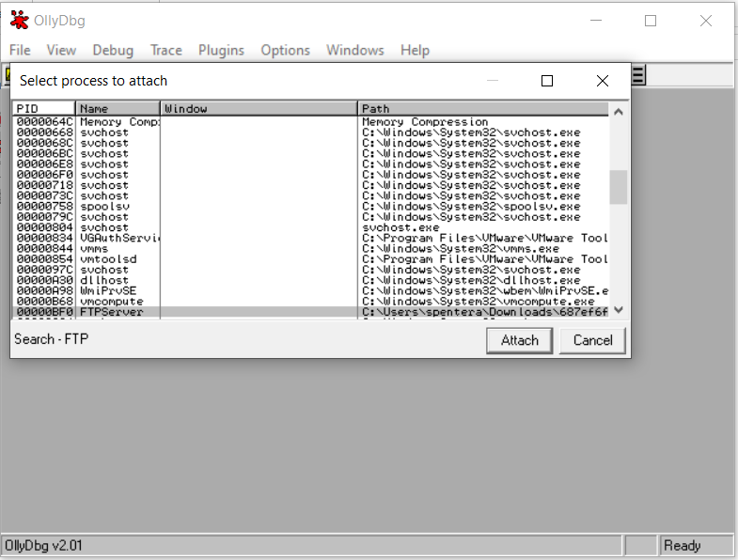Click the Attach button
738x560 pixels.
[520, 340]
